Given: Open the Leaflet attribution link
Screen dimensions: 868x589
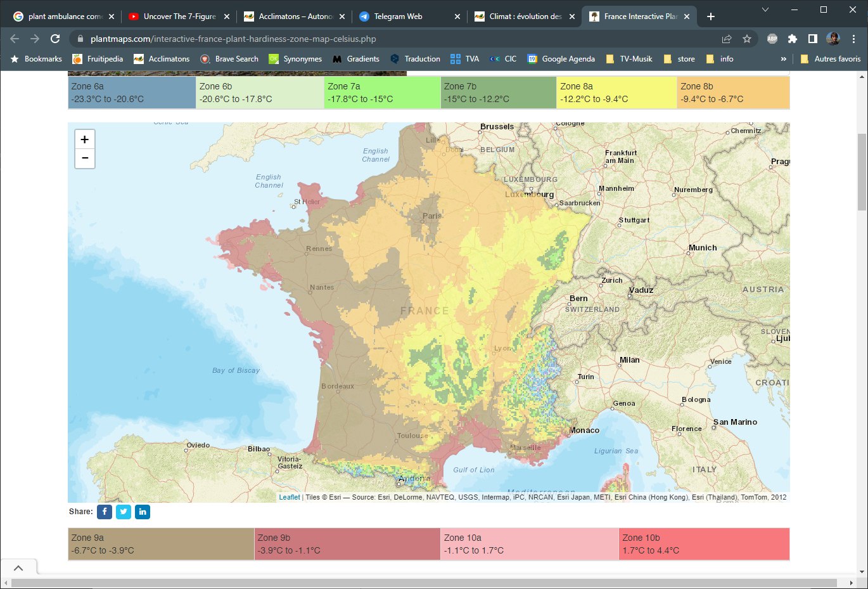Looking at the screenshot, I should point(290,497).
